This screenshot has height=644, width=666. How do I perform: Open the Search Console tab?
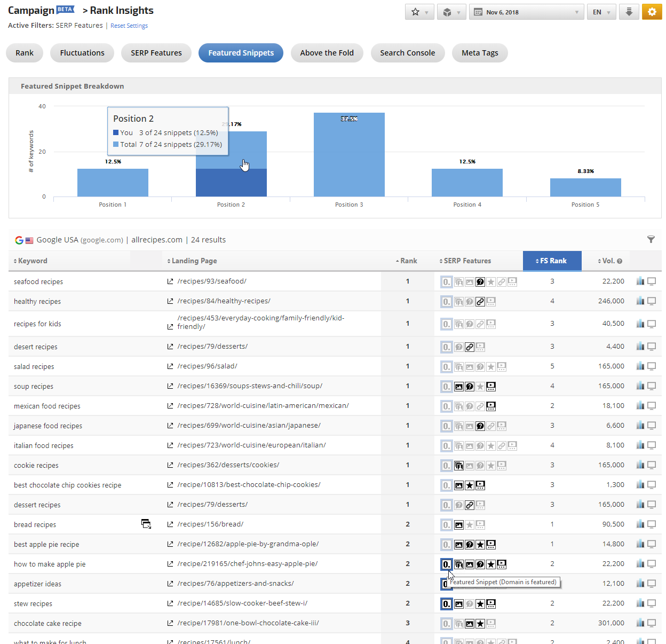click(407, 53)
